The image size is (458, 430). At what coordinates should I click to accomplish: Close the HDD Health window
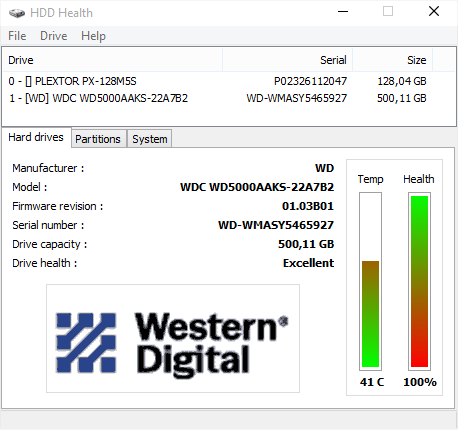pyautogui.click(x=434, y=12)
